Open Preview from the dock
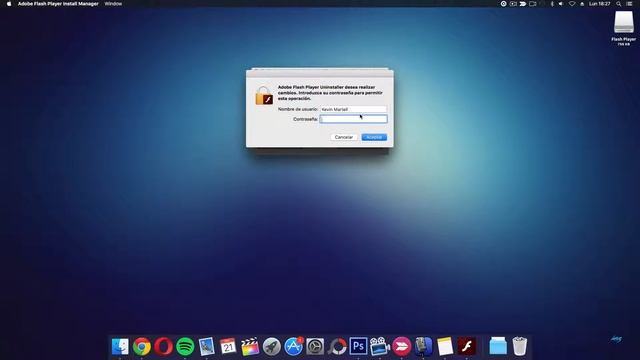640x360 pixels. click(x=207, y=347)
